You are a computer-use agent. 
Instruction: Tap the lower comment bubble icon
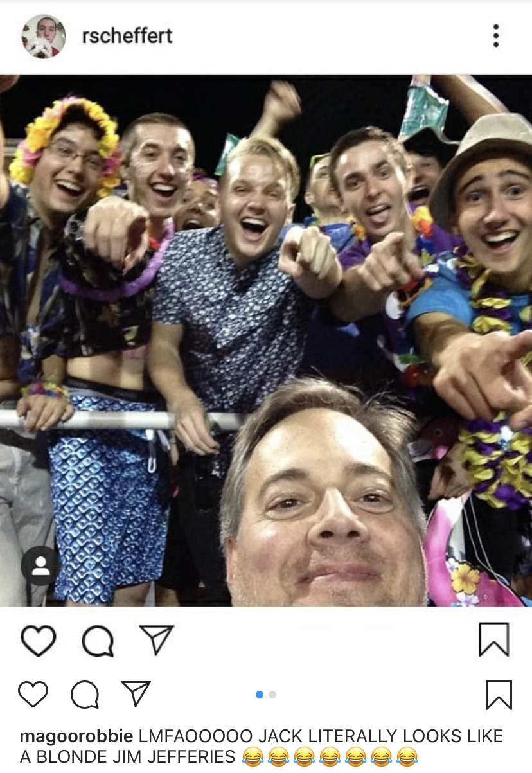pyautogui.click(x=85, y=695)
